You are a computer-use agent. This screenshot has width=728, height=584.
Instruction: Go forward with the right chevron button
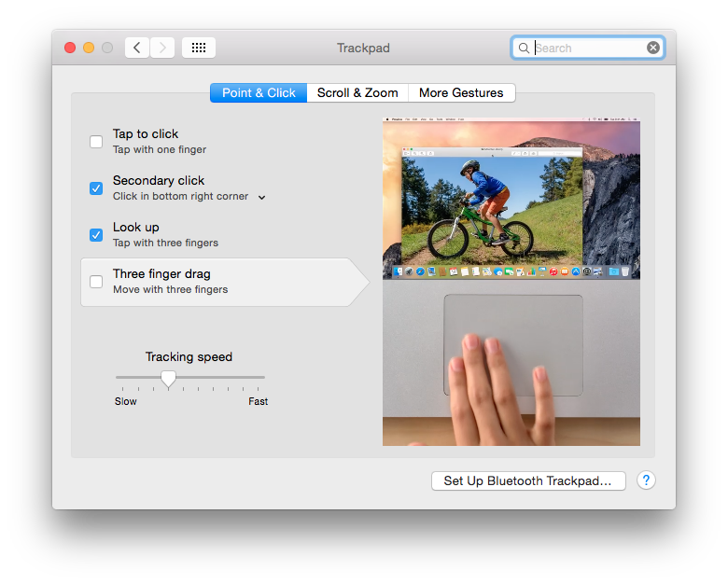point(162,48)
